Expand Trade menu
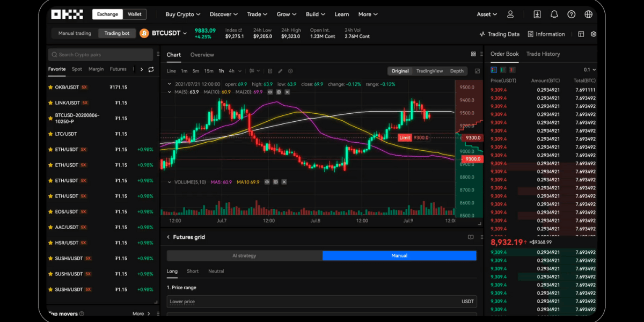This screenshot has width=644, height=322. [257, 14]
